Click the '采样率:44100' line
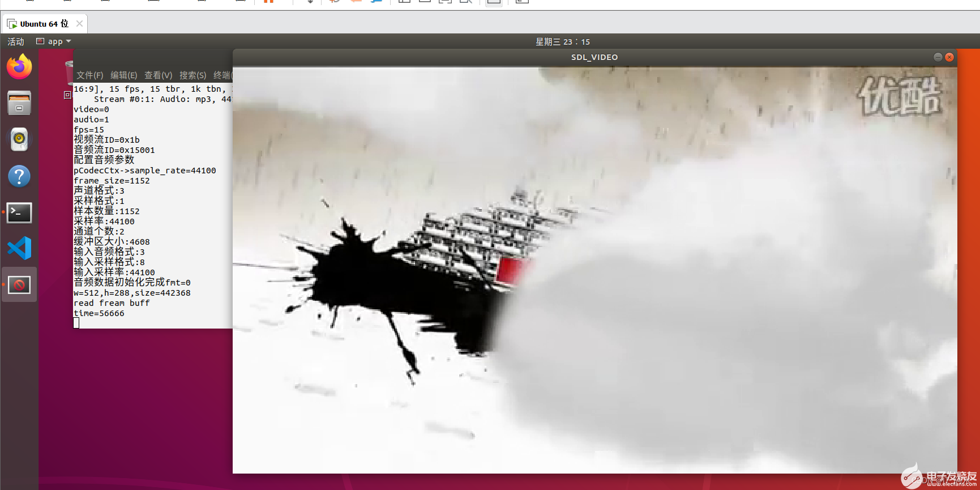The height and width of the screenshot is (490, 980). [x=104, y=221]
